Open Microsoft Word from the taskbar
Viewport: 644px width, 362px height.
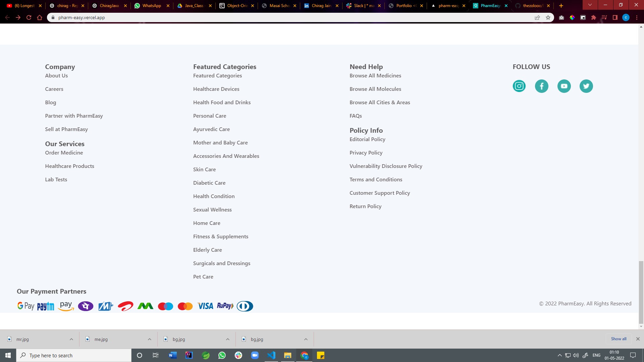[x=173, y=355]
